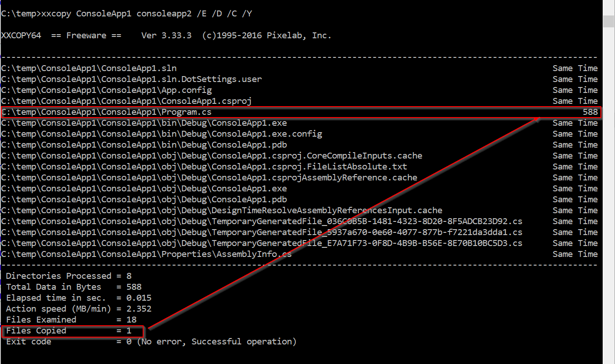Click the DesignTimeResolveAssemblyReferencesInput.cache line
The image size is (615, 364).
(x=222, y=210)
